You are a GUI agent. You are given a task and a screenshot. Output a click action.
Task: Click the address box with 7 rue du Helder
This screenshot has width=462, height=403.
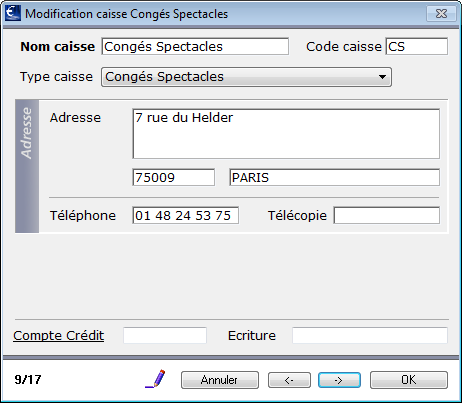click(286, 134)
